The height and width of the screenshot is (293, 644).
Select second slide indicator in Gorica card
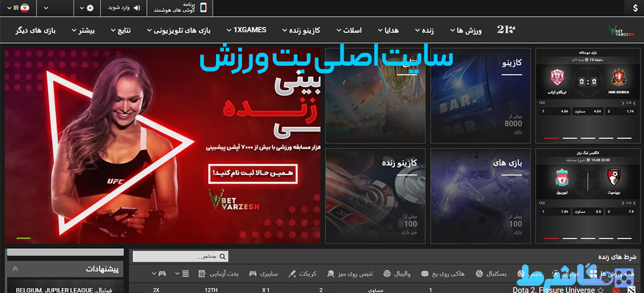pyautogui.click(x=570, y=138)
